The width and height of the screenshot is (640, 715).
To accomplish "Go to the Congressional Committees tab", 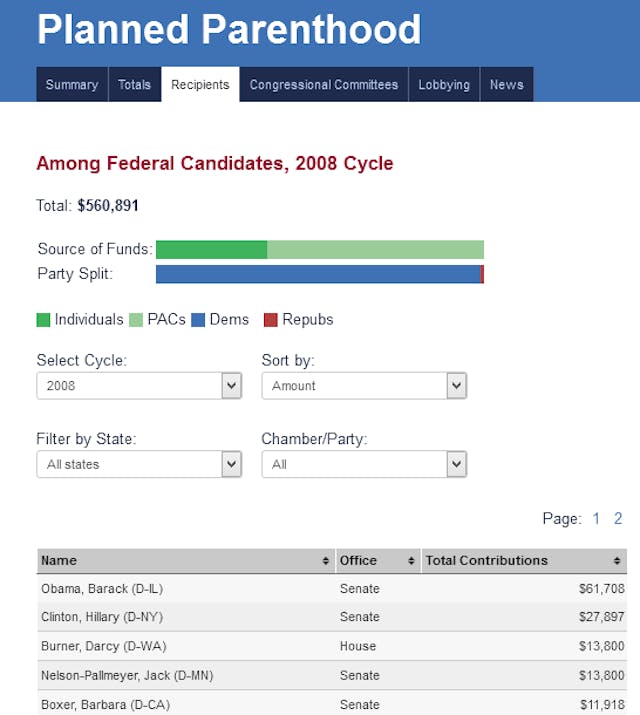I will click(324, 85).
